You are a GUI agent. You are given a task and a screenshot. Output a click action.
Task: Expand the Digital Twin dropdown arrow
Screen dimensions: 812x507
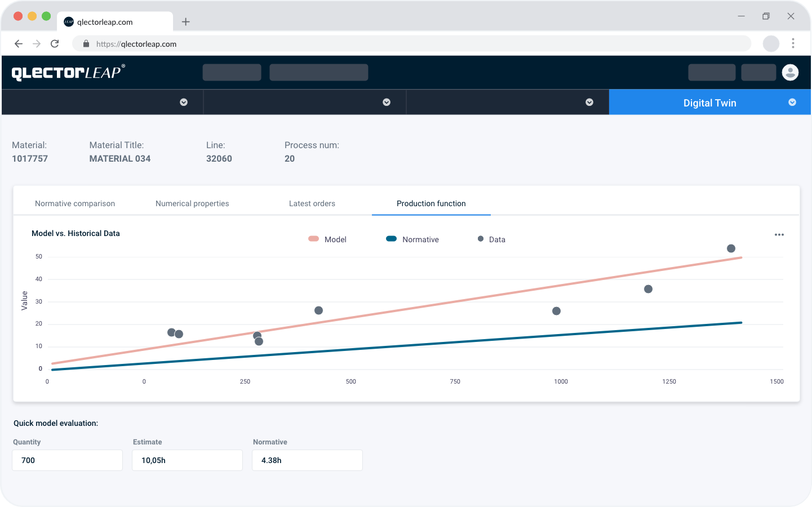click(x=792, y=103)
